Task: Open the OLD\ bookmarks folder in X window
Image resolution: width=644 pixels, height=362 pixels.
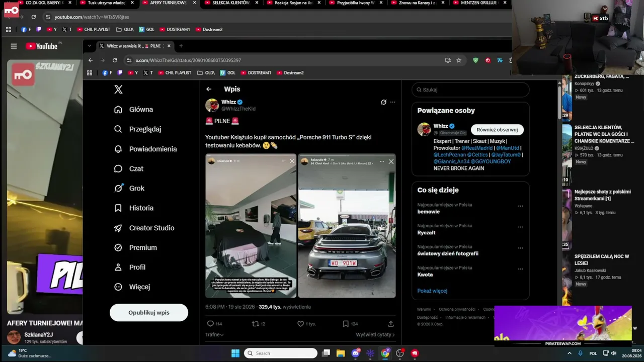Action: point(206,73)
